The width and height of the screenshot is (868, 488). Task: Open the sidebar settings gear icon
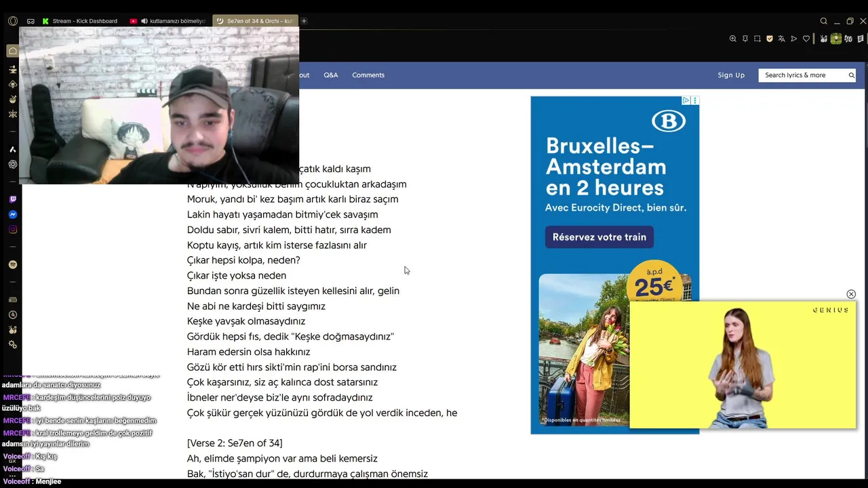pyautogui.click(x=12, y=344)
